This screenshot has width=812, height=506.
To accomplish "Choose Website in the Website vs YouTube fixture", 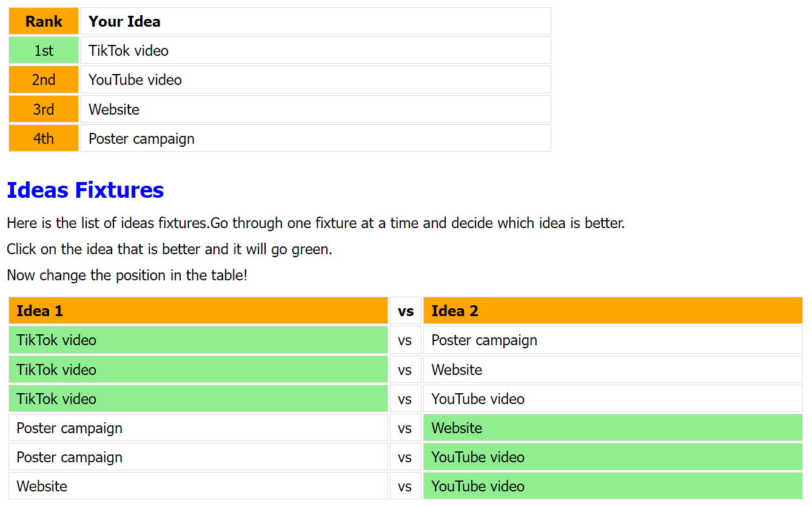I will [x=198, y=486].
